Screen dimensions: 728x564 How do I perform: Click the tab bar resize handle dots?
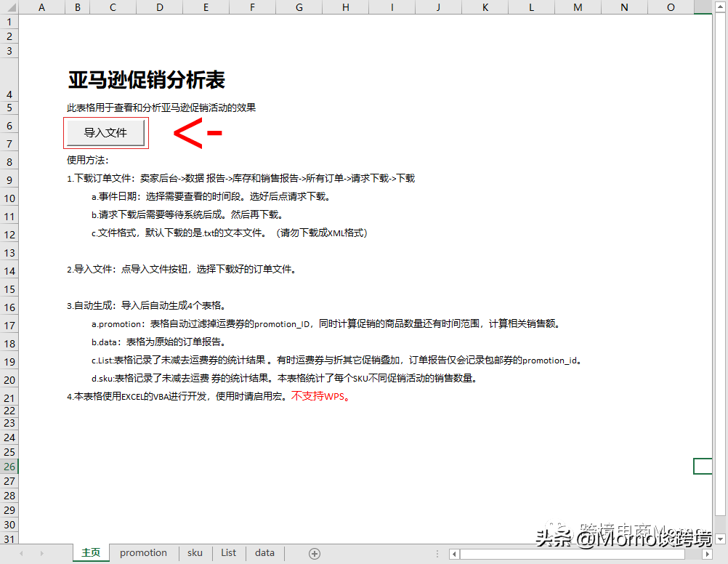click(x=437, y=554)
